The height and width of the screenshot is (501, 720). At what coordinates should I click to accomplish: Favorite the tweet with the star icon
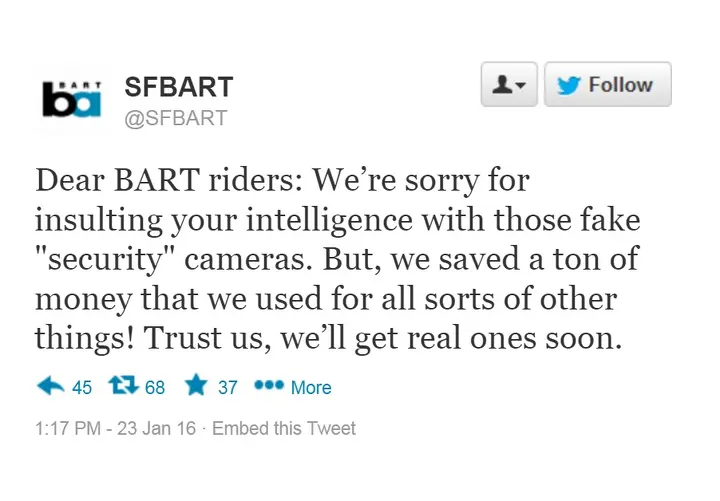tap(196, 385)
